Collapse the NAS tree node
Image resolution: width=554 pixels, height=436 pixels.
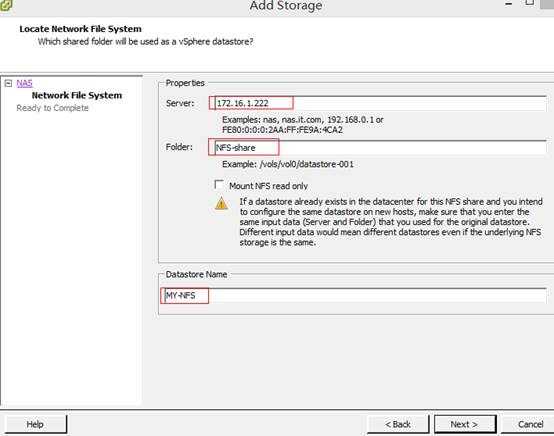point(8,83)
